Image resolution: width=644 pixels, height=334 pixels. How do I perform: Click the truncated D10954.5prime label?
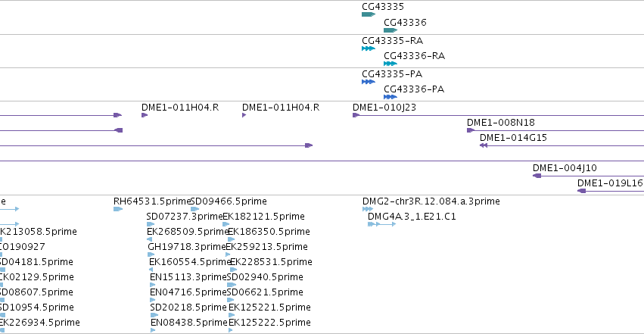[37, 307]
